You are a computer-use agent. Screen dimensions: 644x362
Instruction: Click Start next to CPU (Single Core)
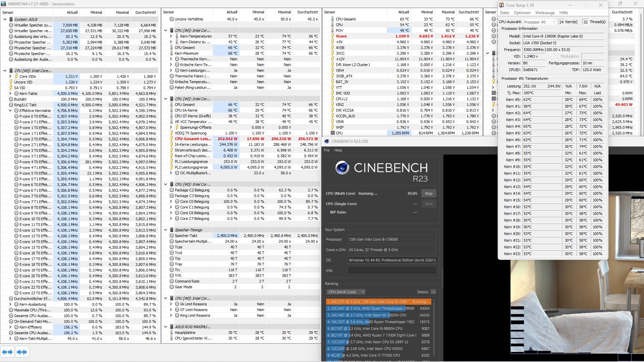429,204
